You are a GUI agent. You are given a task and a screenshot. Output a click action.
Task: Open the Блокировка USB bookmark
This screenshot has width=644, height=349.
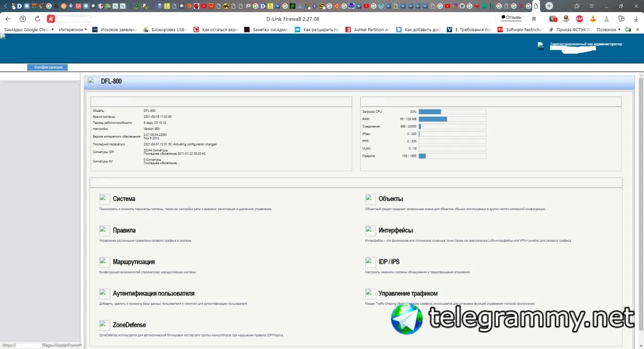pos(166,30)
